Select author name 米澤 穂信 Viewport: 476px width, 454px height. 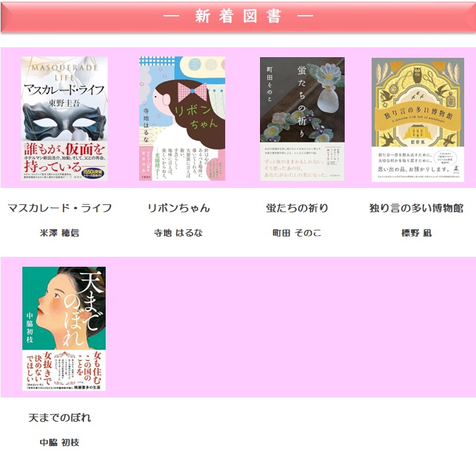[x=60, y=233]
